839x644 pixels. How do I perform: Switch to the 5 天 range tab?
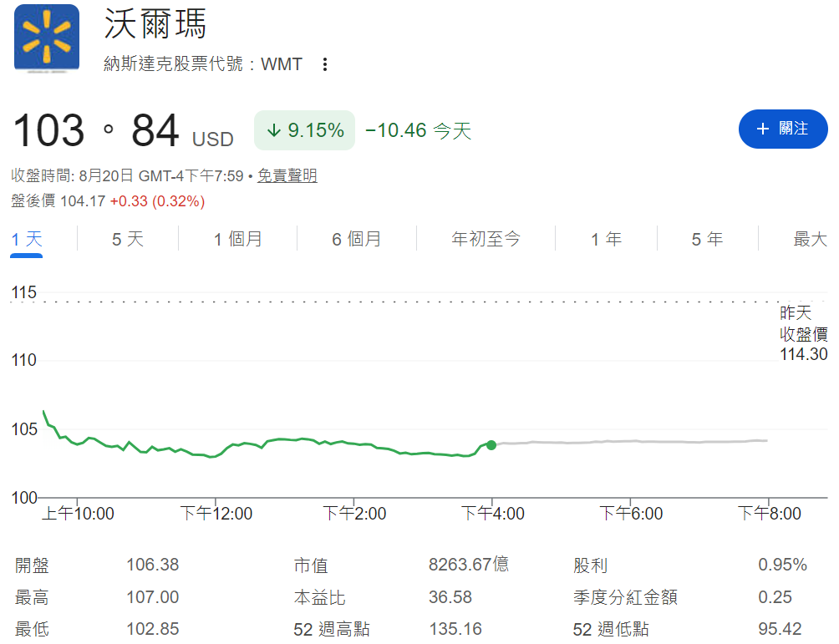(x=128, y=239)
